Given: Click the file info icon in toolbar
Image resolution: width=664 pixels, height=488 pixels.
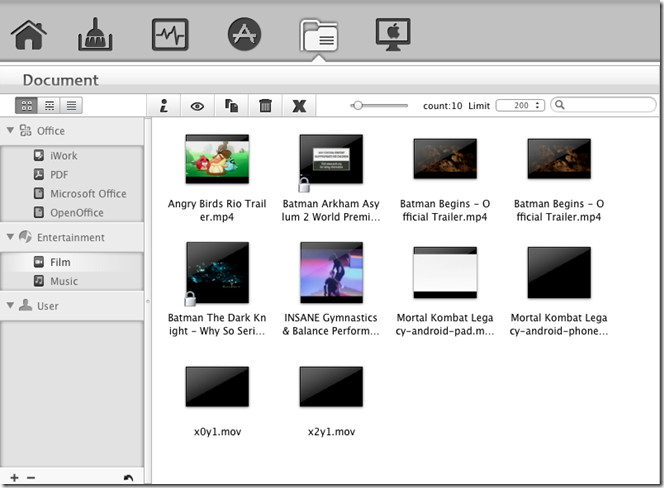Looking at the screenshot, I should coord(163,105).
